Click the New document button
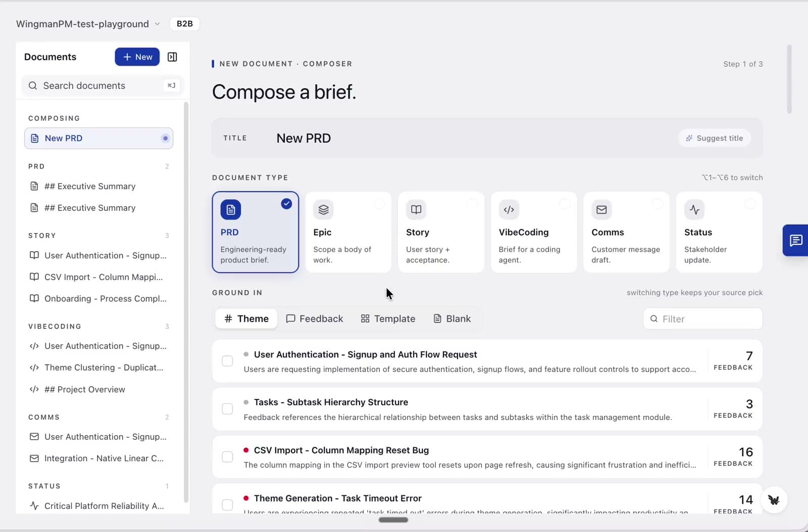Viewport: 808px width, 532px height. (x=137, y=57)
